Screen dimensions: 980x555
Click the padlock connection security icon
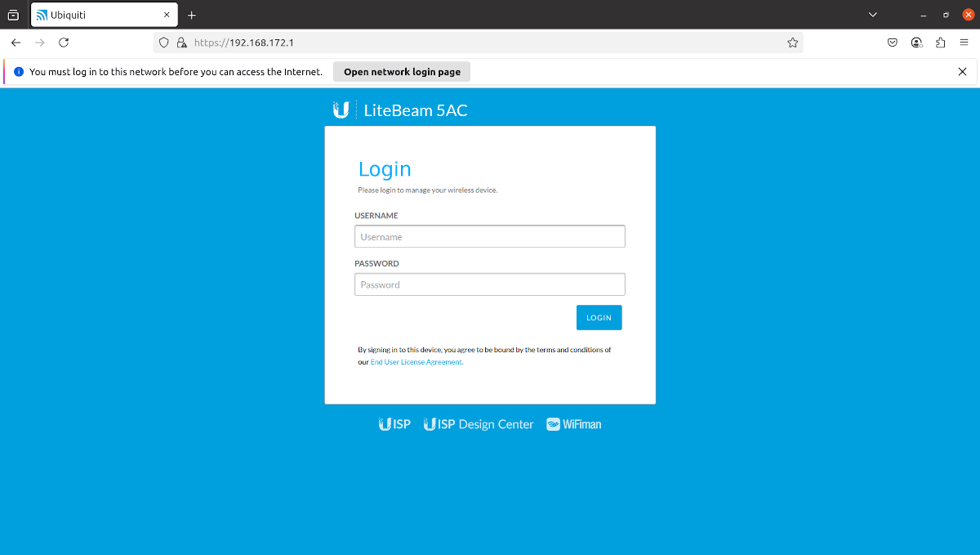point(181,42)
